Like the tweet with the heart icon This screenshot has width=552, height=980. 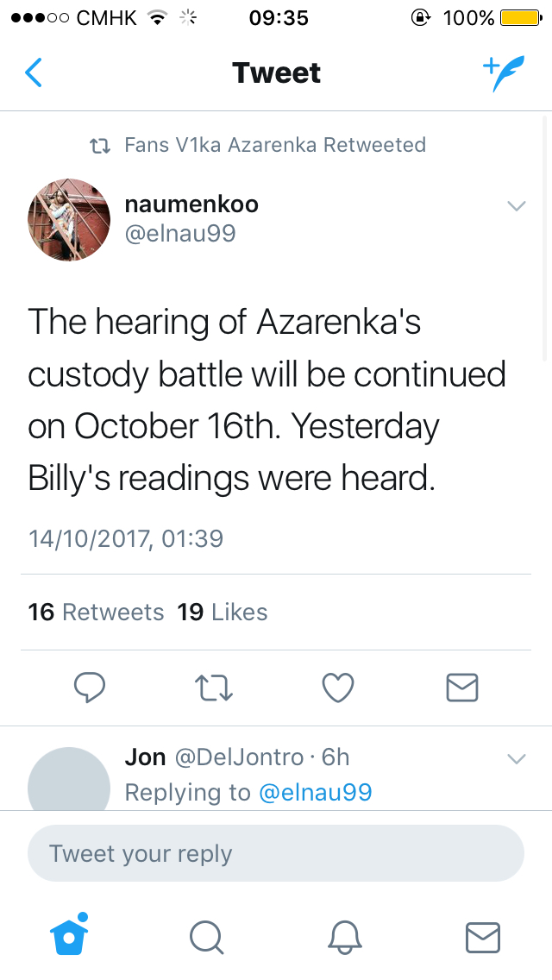click(337, 688)
